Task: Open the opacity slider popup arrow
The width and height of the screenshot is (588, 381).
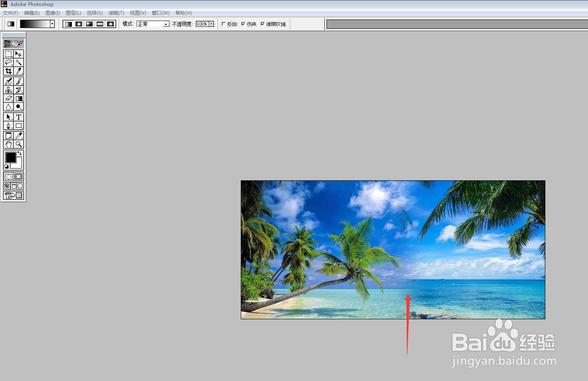Action: click(x=211, y=24)
